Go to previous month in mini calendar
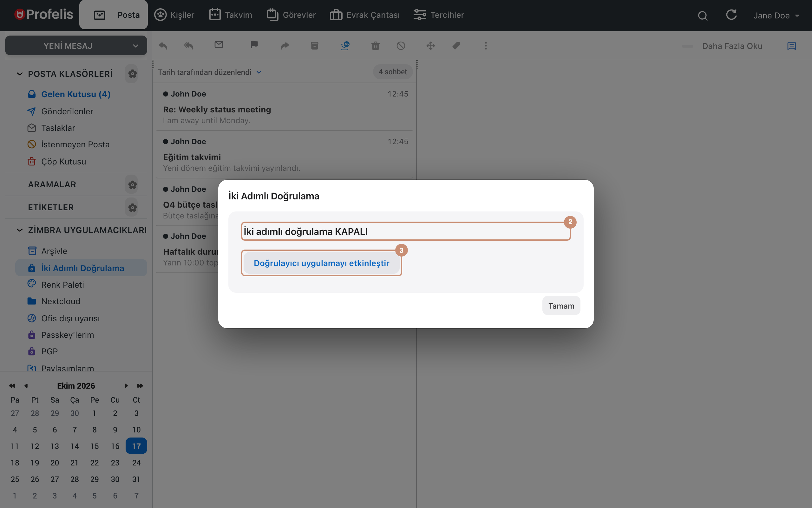Viewport: 812px width, 508px height. 26,386
